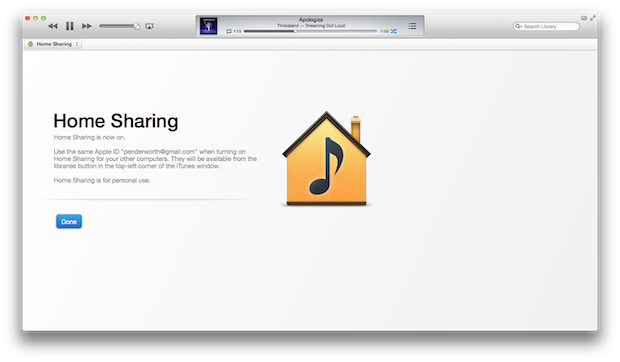
Task: Switch to the MiniPlayer
Action: [x=584, y=18]
